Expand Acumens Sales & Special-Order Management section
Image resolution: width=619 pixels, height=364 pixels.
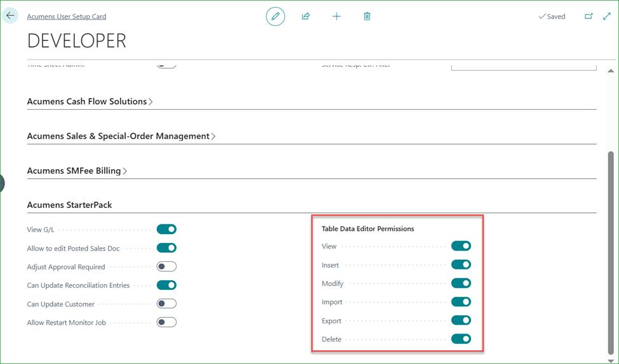tap(121, 136)
